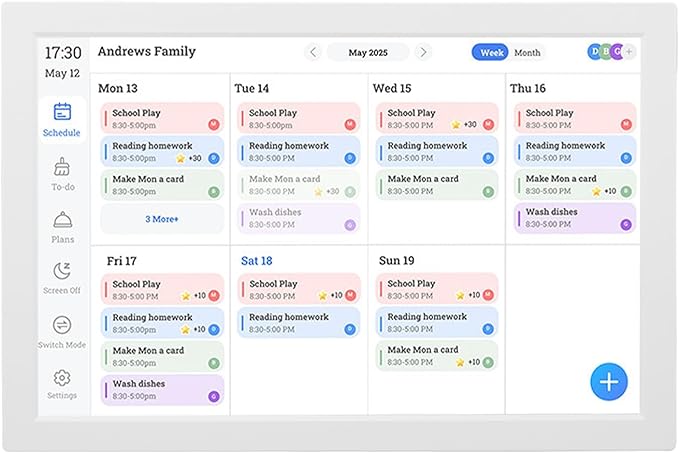Open the Settings gear icon
The width and height of the screenshot is (679, 453).
(x=62, y=378)
